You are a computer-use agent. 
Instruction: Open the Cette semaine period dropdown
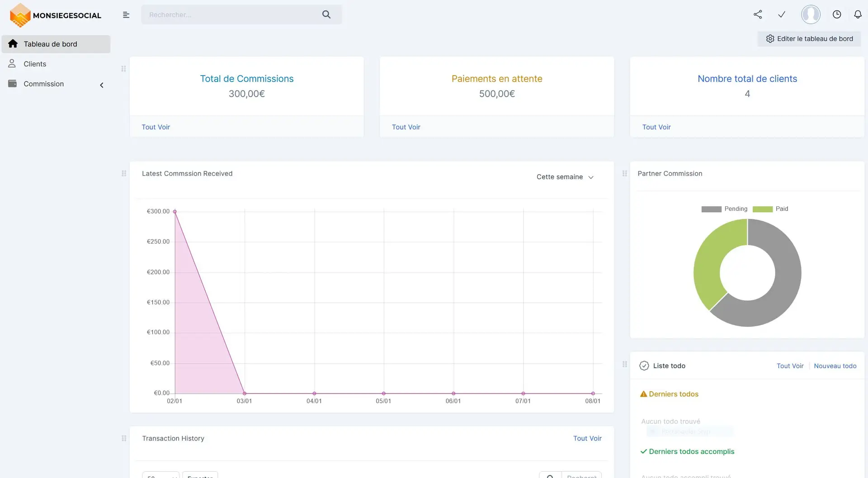[565, 177]
